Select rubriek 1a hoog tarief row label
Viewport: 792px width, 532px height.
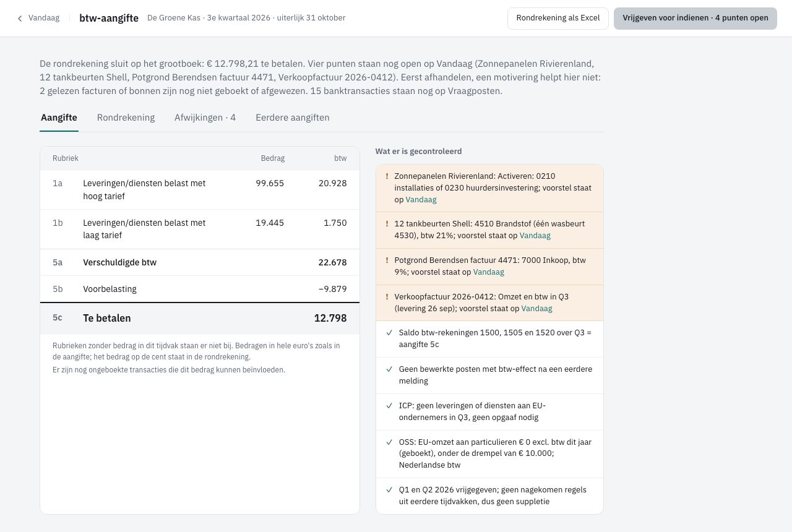tap(144, 189)
